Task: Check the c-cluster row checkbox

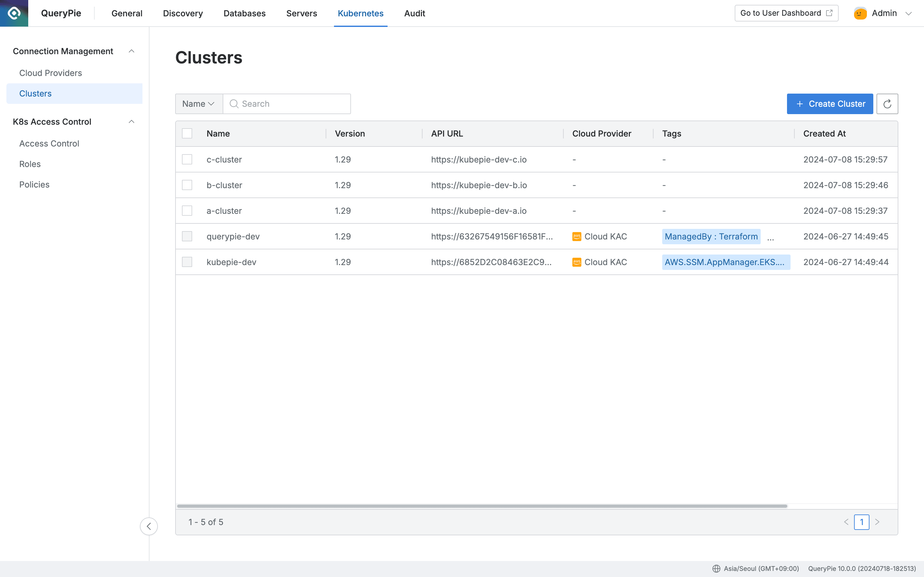Action: [x=187, y=159]
